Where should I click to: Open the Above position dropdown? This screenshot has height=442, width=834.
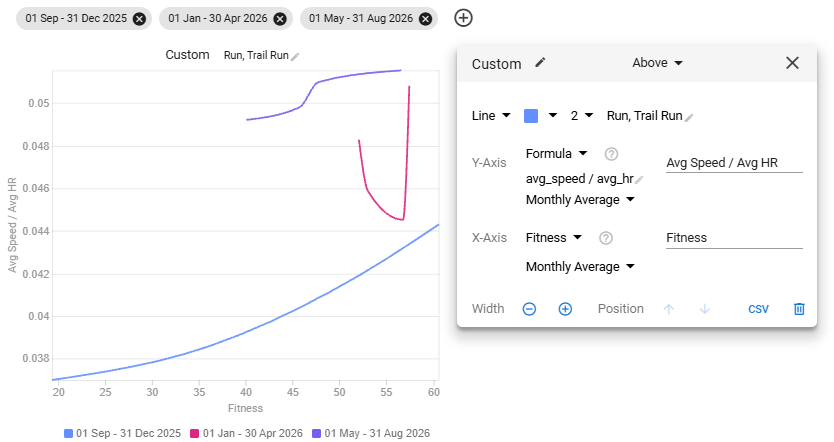[x=657, y=63]
